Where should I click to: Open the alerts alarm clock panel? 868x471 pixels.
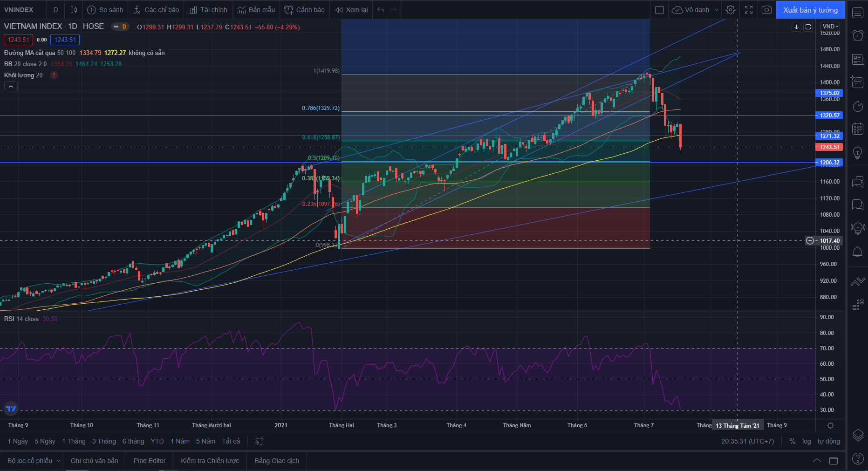tap(857, 35)
